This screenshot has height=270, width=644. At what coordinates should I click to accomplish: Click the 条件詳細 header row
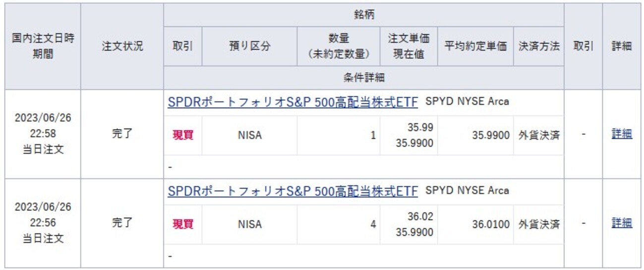click(363, 78)
